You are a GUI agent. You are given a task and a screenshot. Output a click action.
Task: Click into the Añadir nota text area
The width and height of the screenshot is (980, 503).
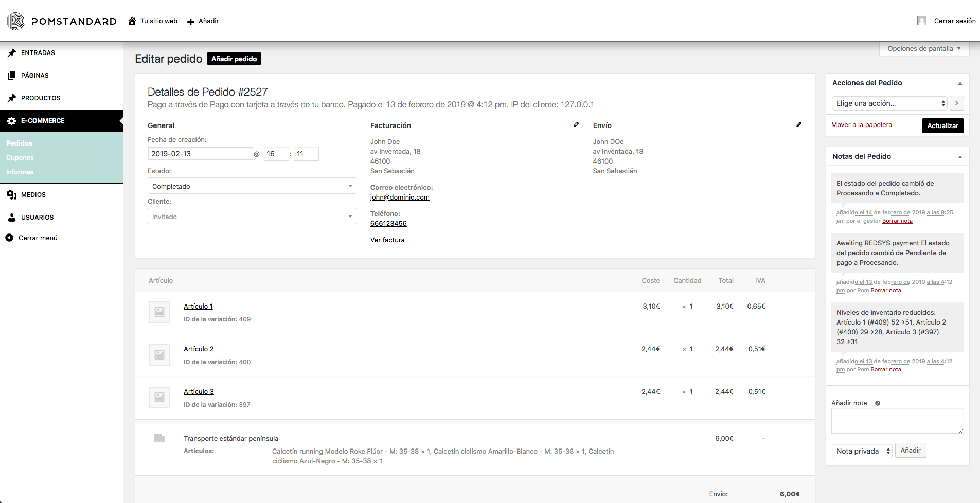point(897,421)
